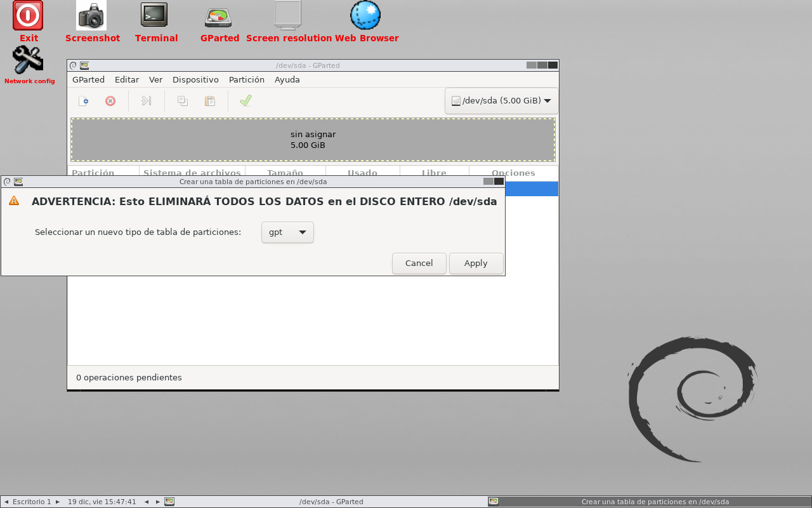The width and height of the screenshot is (812, 508).
Task: Switch to the /dev/sda - GParted taskbar entry
Action: click(x=330, y=502)
